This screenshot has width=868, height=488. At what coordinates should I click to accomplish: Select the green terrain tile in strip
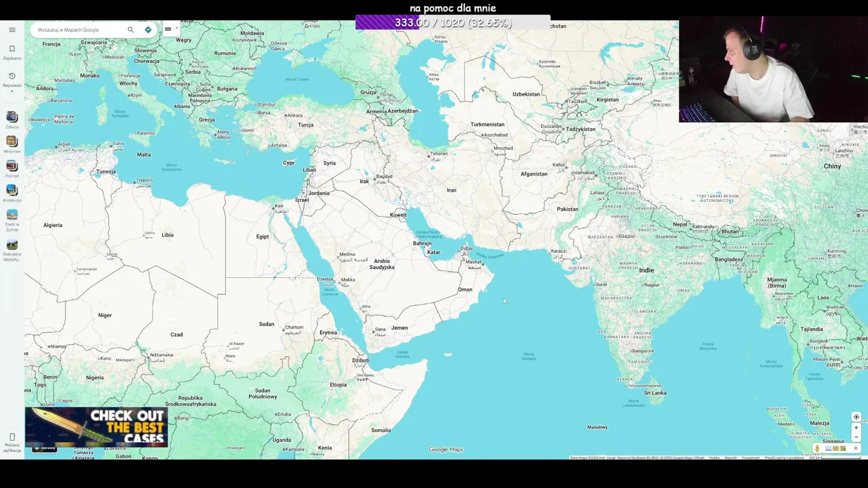tap(843, 448)
